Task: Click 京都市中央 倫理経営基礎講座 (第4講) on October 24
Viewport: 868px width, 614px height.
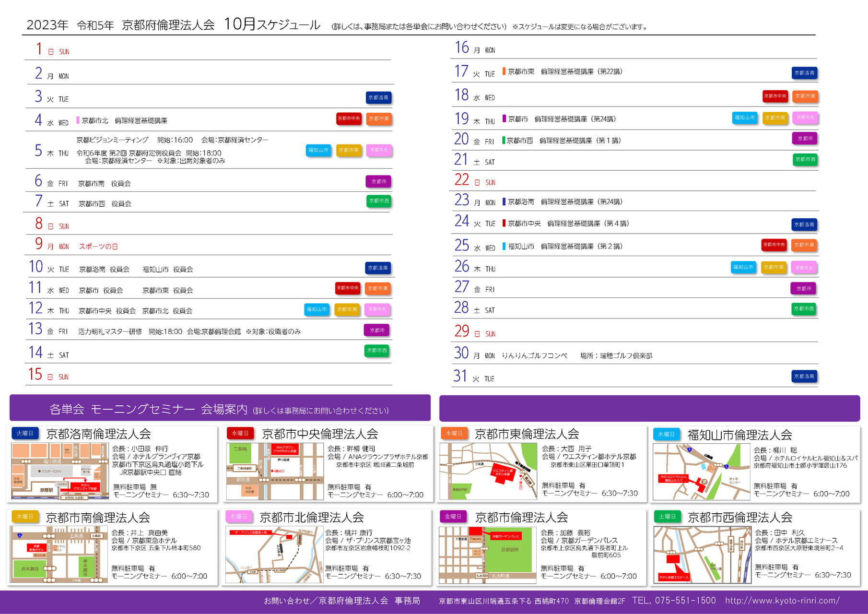Action: pos(568,224)
